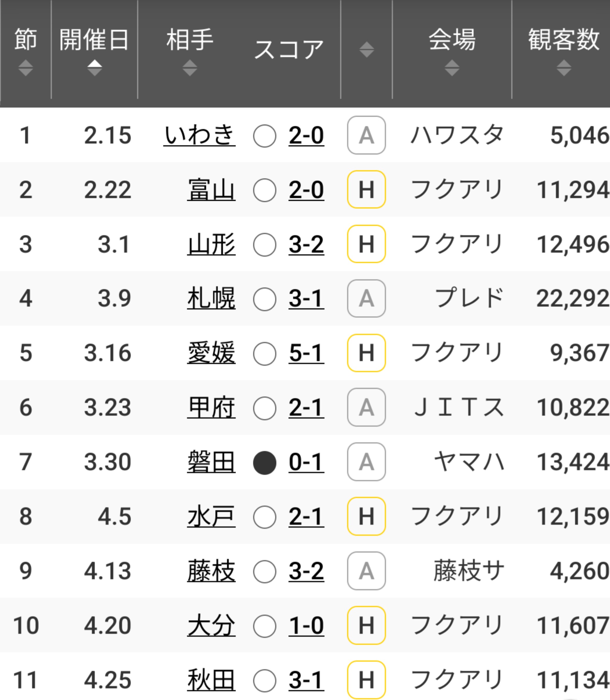Sort by home/away column arrows
This screenshot has width=610, height=700.
(x=367, y=50)
